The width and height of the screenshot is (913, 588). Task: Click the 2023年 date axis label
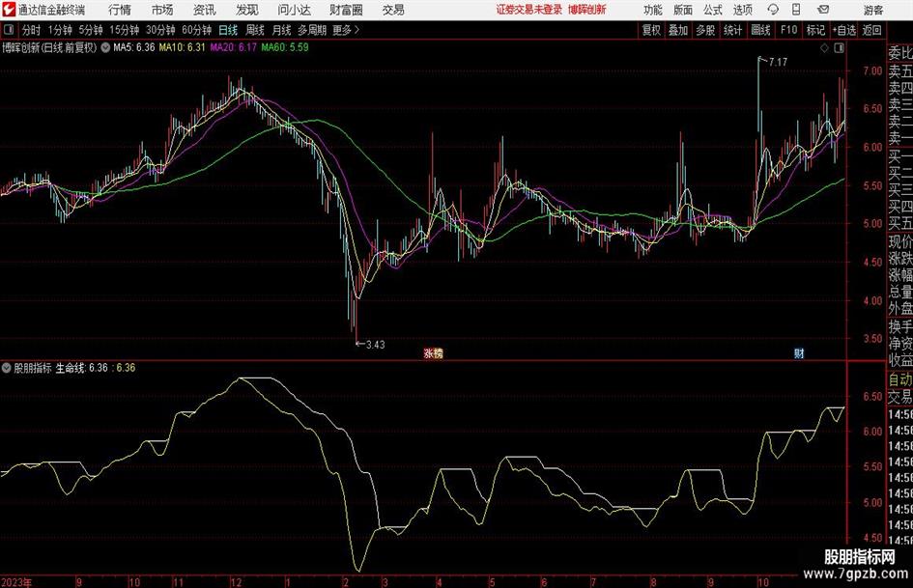pyautogui.click(x=16, y=582)
